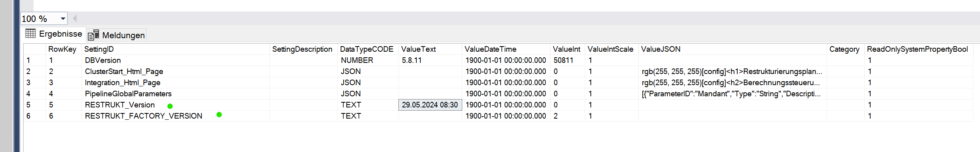980x152 pixels.
Task: Select the ValueDateTime column header
Action: (x=506, y=49)
